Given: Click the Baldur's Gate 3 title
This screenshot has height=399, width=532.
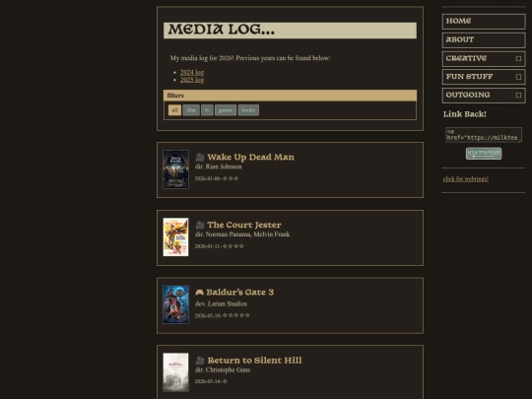Looking at the screenshot, I should pyautogui.click(x=239, y=293).
